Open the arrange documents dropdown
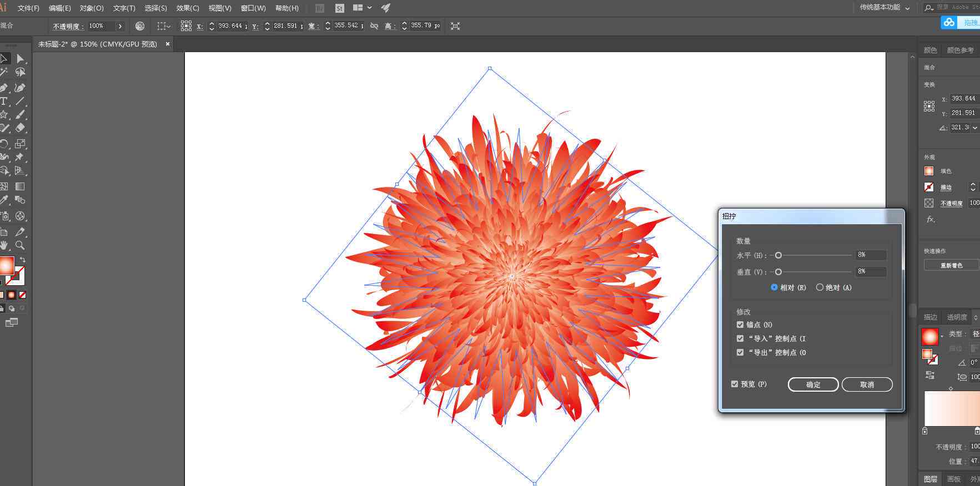Viewport: 980px width, 486px height. point(362,8)
